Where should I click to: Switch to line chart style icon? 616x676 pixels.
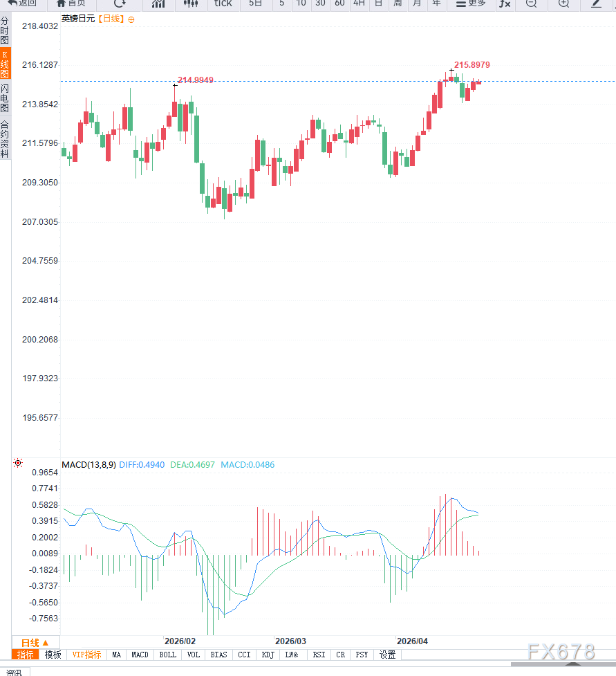pos(158,3)
